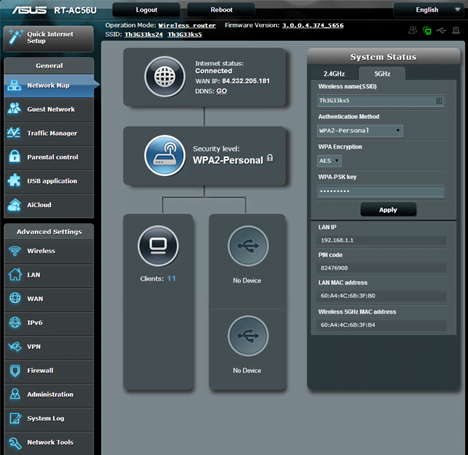Click the Logout button
This screenshot has height=455, width=468.
point(146,10)
